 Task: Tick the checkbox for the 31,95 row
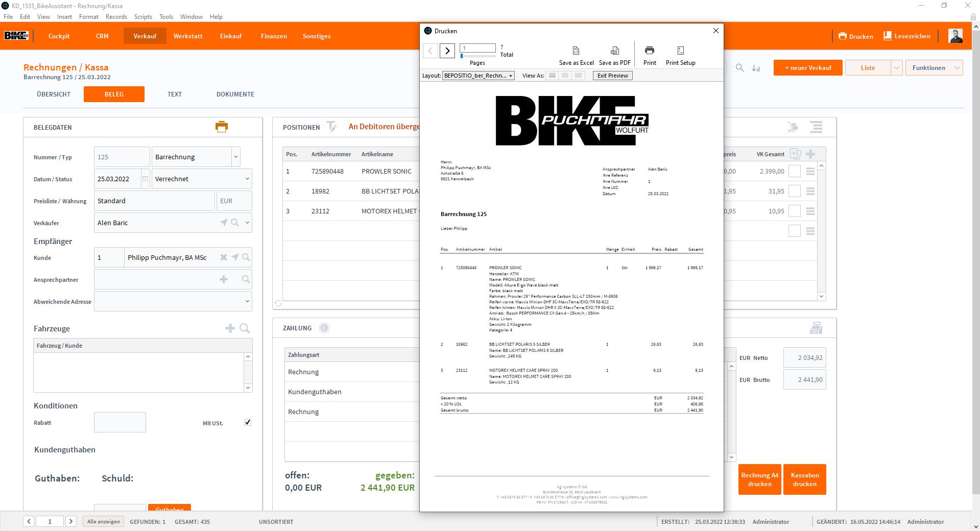[x=795, y=191]
